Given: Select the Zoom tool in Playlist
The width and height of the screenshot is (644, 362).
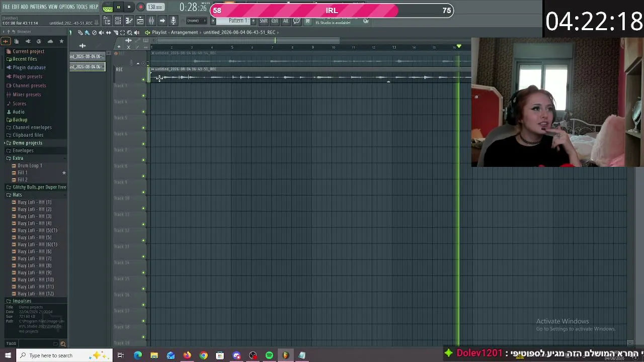Looking at the screenshot, I should click(x=129, y=33).
